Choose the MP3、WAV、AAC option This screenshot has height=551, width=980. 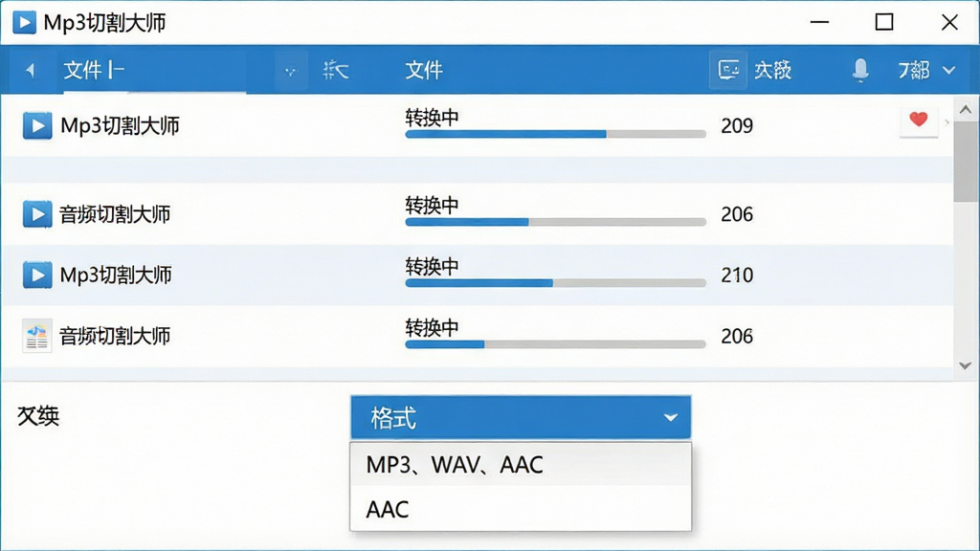pos(521,464)
